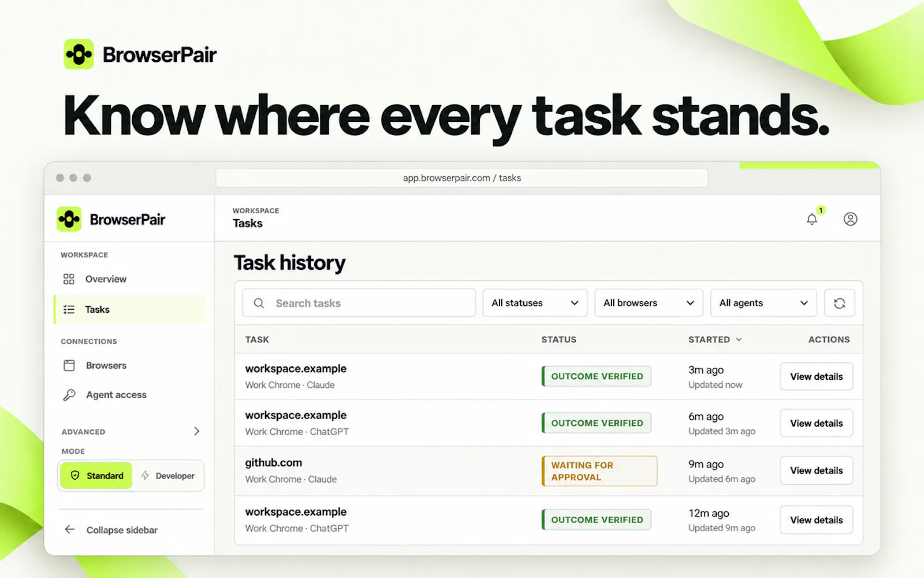
Task: Click the search magnifier icon
Action: click(259, 303)
